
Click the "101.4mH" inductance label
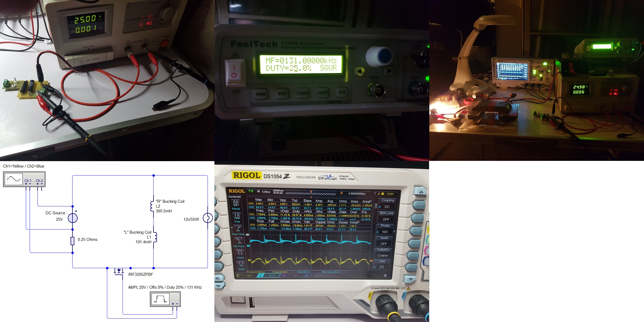pos(143,242)
